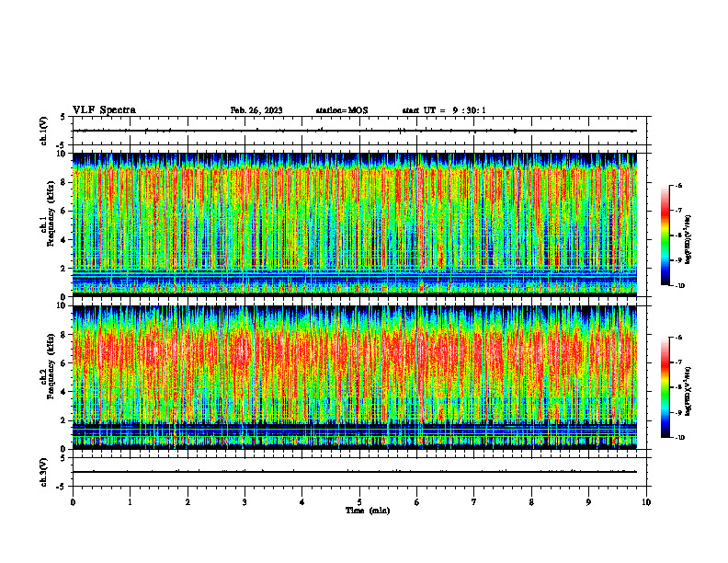
Task: Click the ch.1 spectrogram colorbar
Action: pyautogui.click(x=665, y=236)
